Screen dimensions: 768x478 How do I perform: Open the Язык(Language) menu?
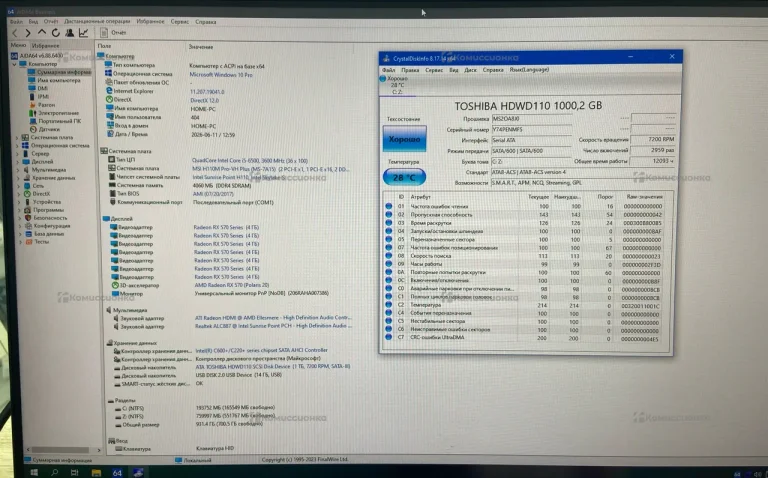(529, 70)
